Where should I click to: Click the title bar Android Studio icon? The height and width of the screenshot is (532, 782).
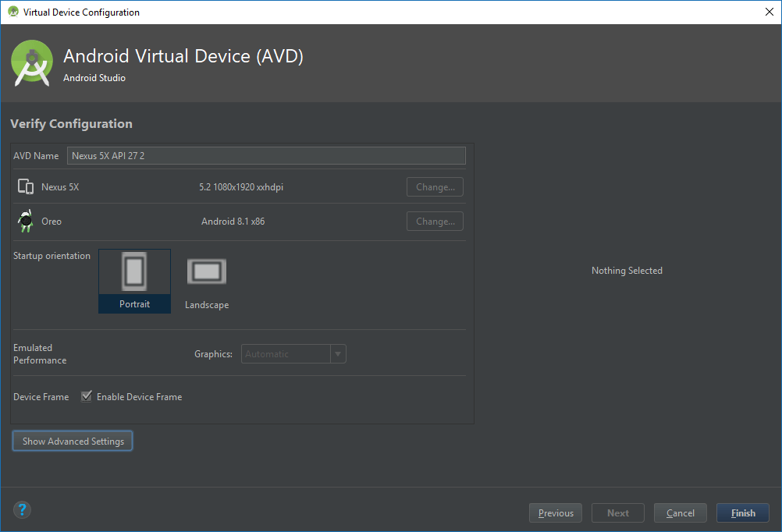coord(13,12)
